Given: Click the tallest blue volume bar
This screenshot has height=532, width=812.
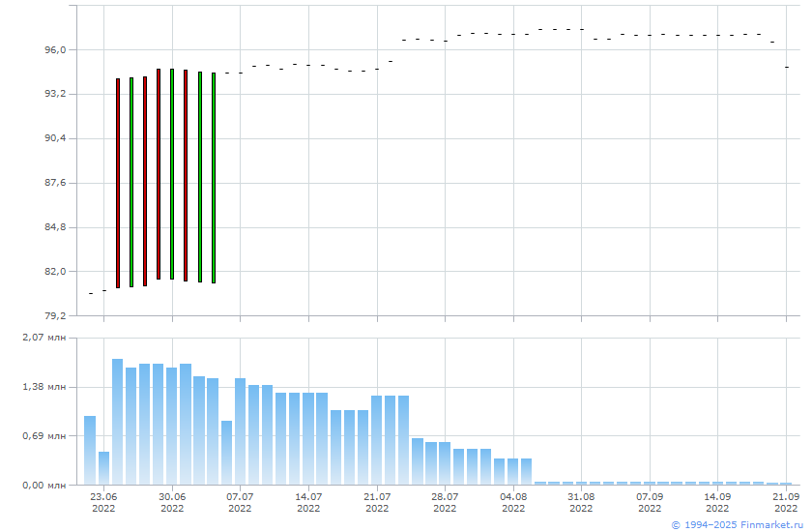Looking at the screenshot, I should pyautogui.click(x=118, y=422).
